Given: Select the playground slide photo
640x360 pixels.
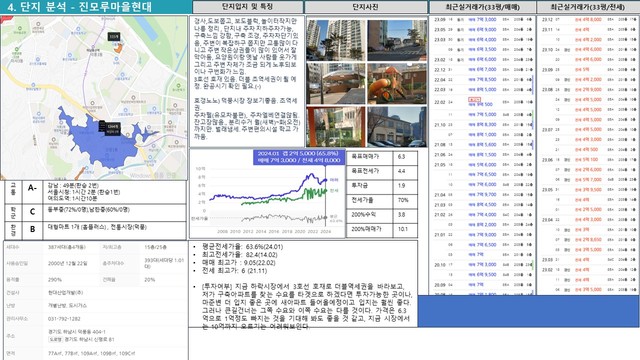Looking at the screenshot, I should (x=397, y=84).
